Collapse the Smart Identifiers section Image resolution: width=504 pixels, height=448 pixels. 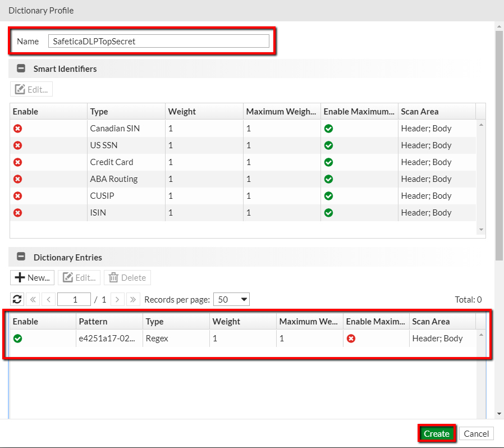pos(21,68)
